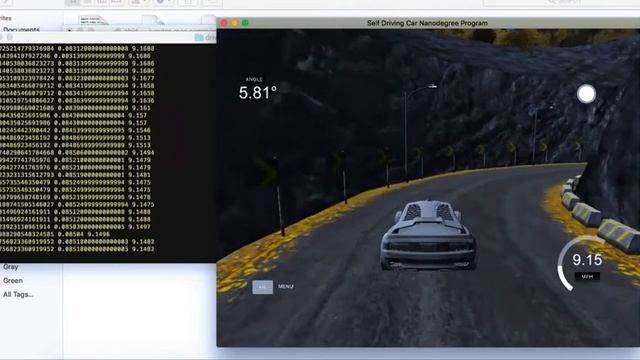Click the terminal output line ending 0.08504 9.1496
640x360 pixels.
pyautogui.click(x=55, y=234)
